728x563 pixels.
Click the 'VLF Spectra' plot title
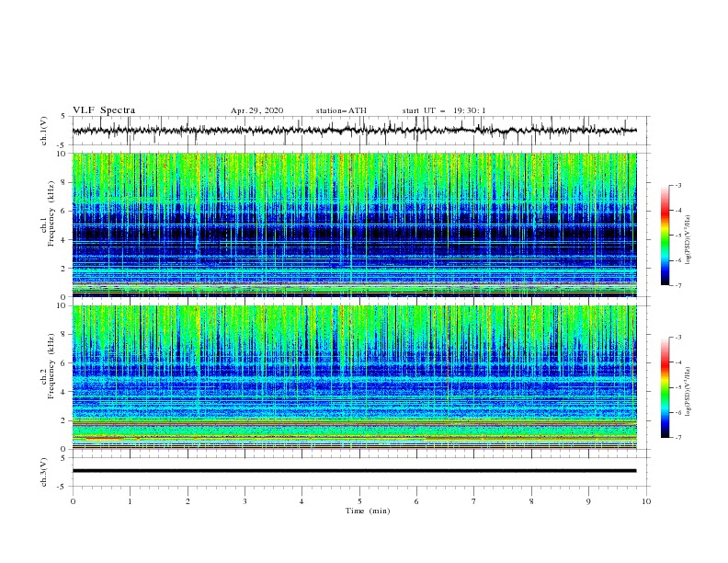(104, 110)
